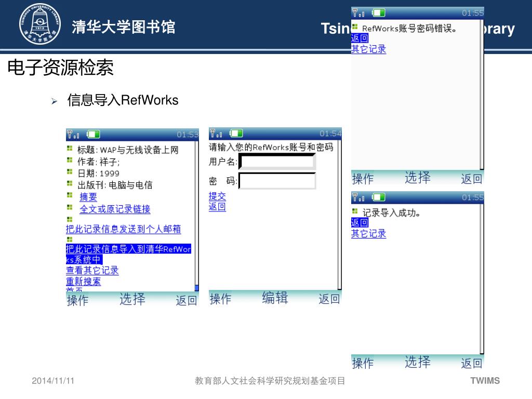Click 标题: WAP与无线设备上网 text
Image resolution: width=532 pixels, height=399 pixels.
tap(128, 150)
